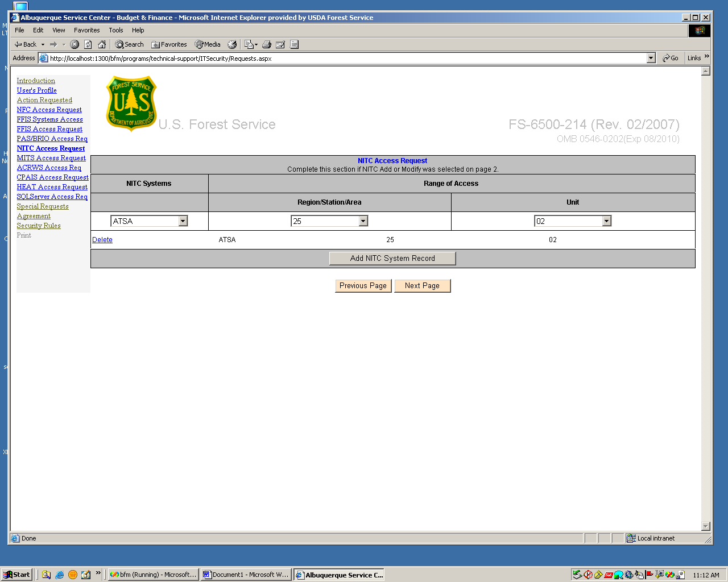This screenshot has height=582, width=728.
Task: Open the File menu
Action: point(19,30)
